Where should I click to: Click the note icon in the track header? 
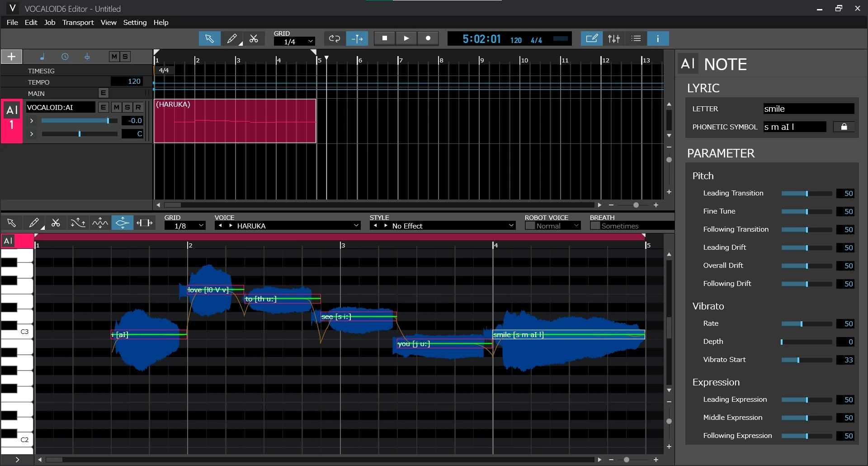pos(42,57)
